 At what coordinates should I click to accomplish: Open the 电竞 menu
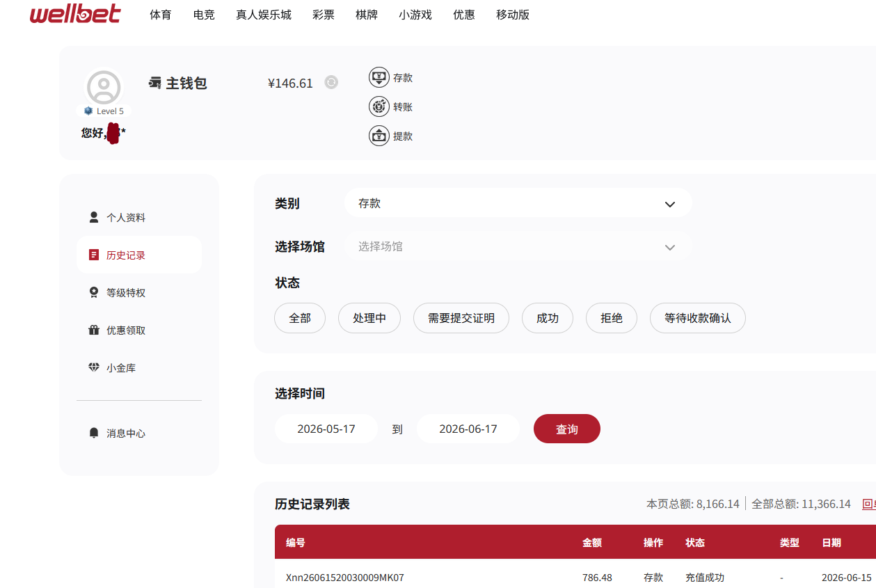204,15
